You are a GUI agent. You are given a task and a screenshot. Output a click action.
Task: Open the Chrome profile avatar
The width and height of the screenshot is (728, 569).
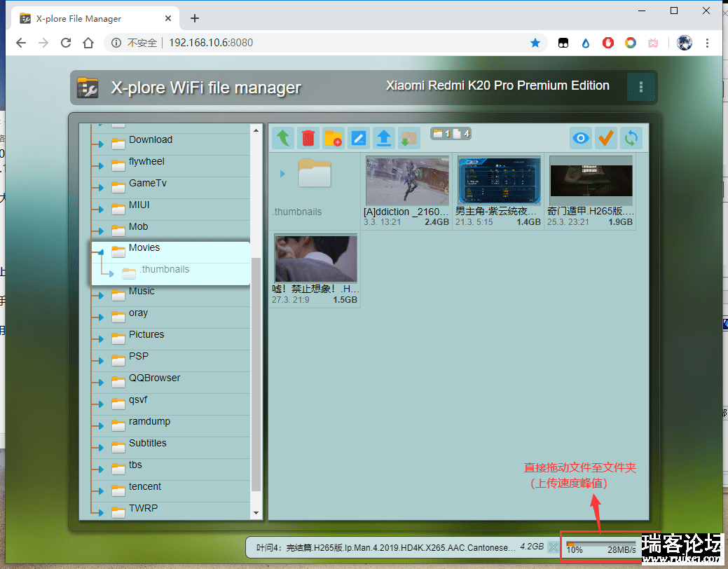tap(685, 43)
